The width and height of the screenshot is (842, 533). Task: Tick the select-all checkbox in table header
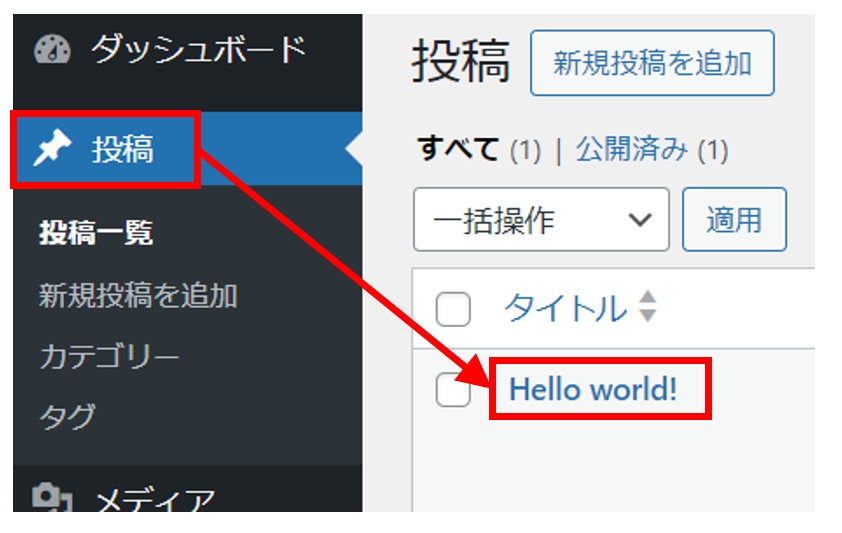(x=453, y=310)
